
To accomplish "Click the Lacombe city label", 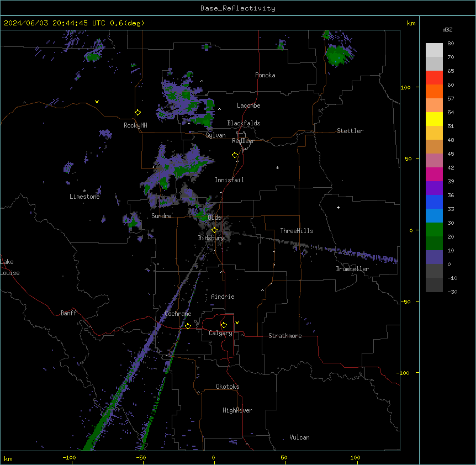I will (248, 105).
